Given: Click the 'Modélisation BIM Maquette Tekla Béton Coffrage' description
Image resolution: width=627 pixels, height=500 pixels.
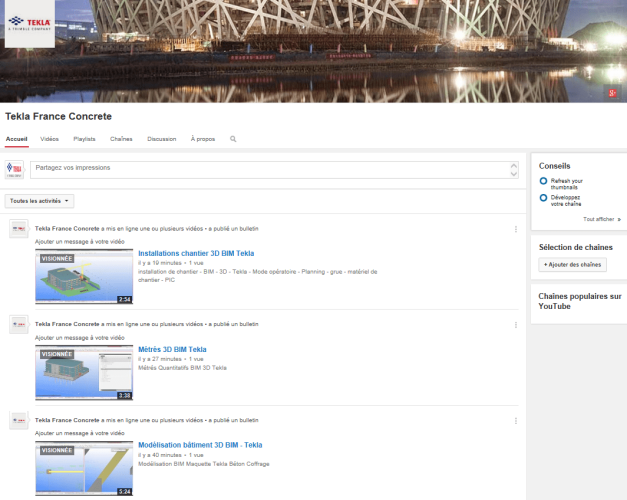Looking at the screenshot, I should tap(204, 464).
